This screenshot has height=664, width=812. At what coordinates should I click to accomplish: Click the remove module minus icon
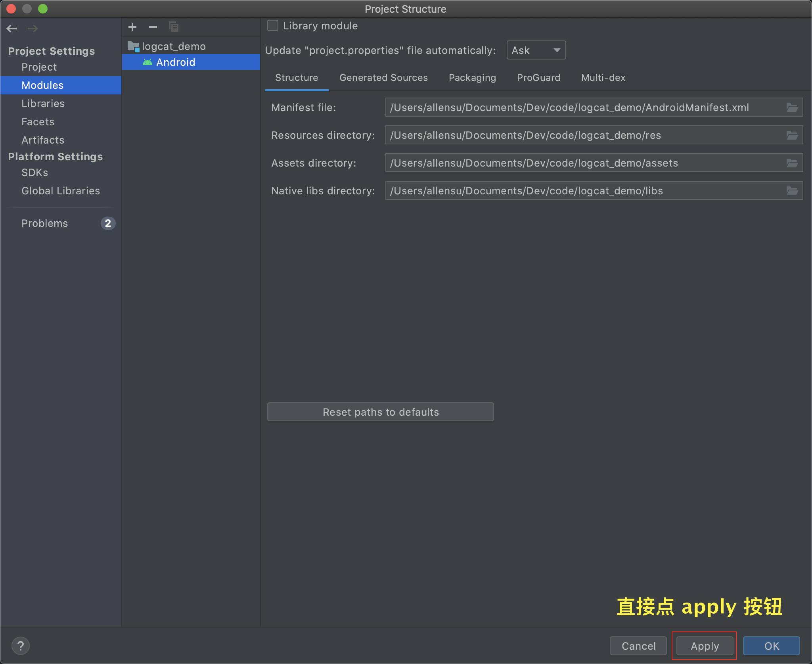pyautogui.click(x=153, y=27)
